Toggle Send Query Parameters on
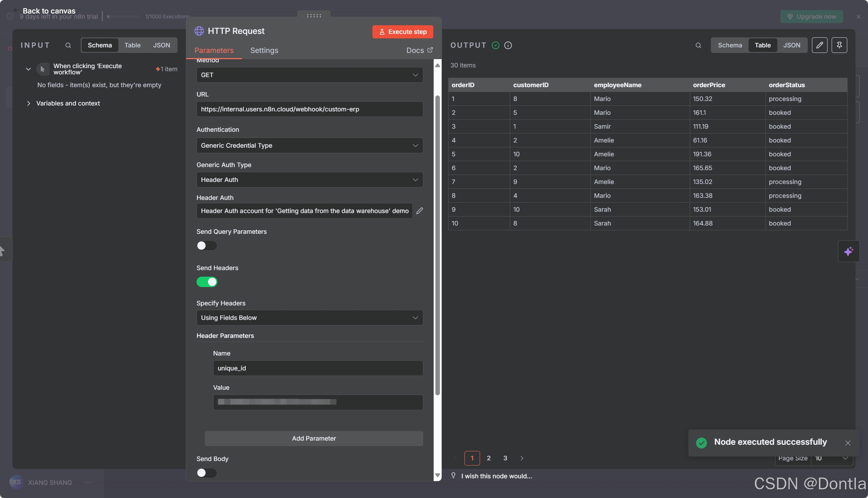868x498 pixels. (207, 246)
